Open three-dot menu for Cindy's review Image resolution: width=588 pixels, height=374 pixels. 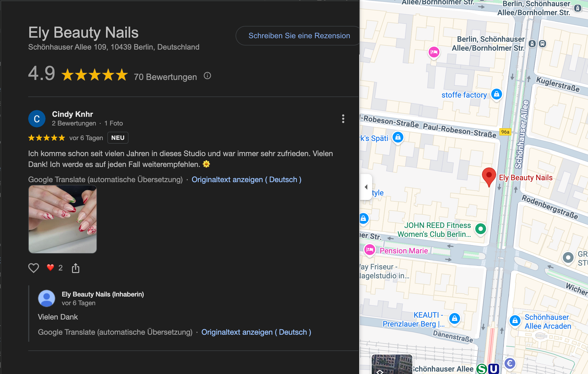[343, 119]
